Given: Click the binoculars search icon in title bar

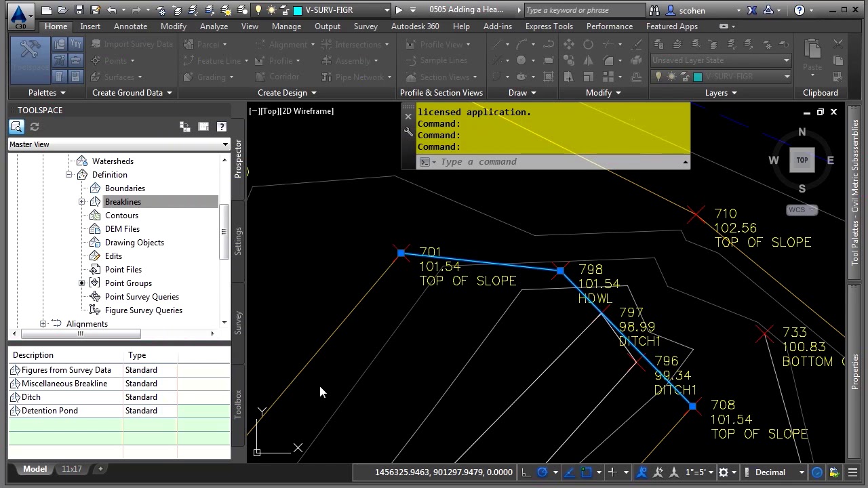Looking at the screenshot, I should coord(654,10).
